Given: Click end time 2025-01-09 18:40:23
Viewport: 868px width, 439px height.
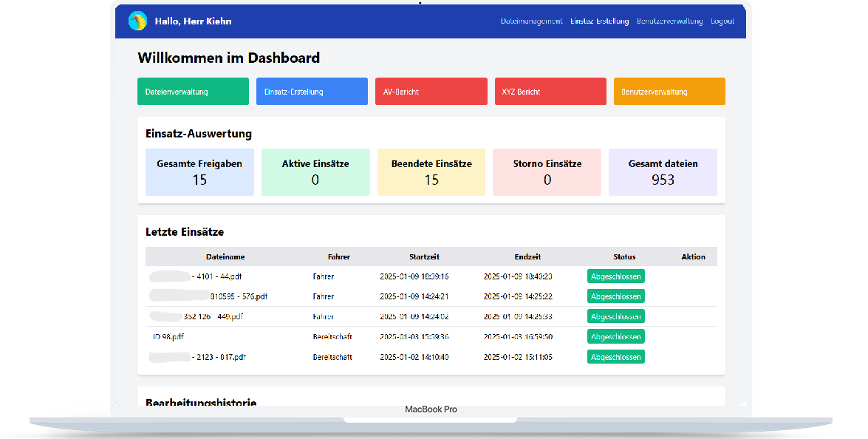Looking at the screenshot, I should pyautogui.click(x=518, y=276).
